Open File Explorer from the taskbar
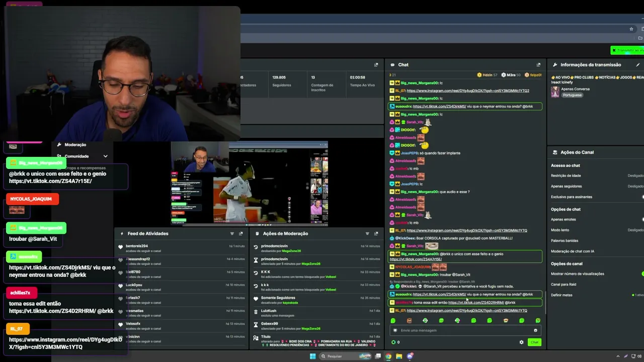This screenshot has height=362, width=644. pyautogui.click(x=399, y=356)
